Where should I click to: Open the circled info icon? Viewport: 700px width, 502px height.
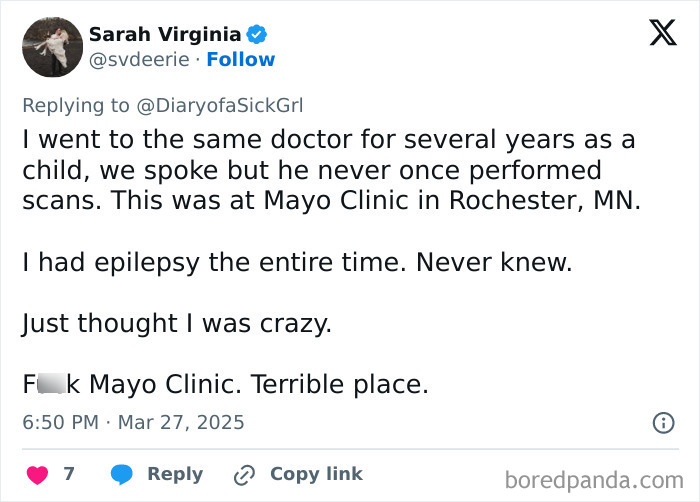(x=662, y=423)
